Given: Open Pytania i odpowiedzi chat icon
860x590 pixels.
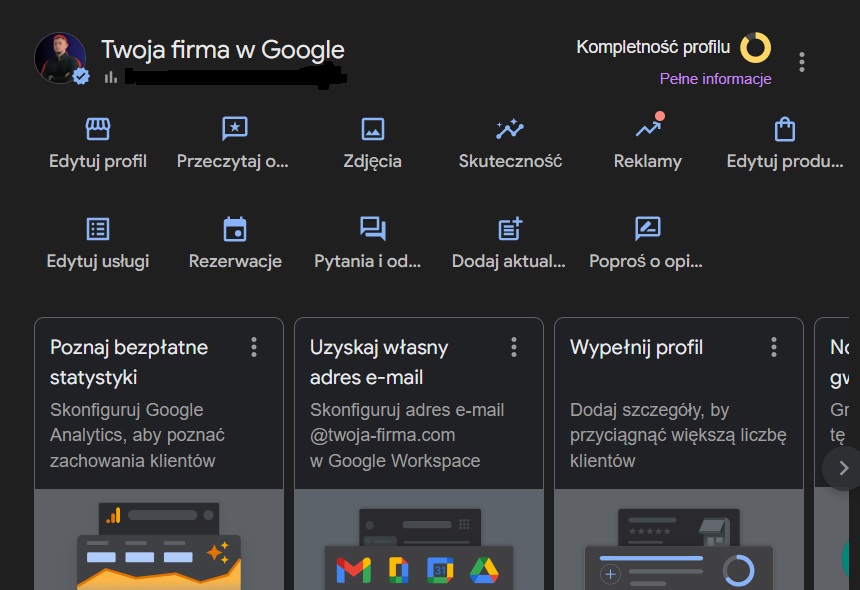Looking at the screenshot, I should [372, 229].
